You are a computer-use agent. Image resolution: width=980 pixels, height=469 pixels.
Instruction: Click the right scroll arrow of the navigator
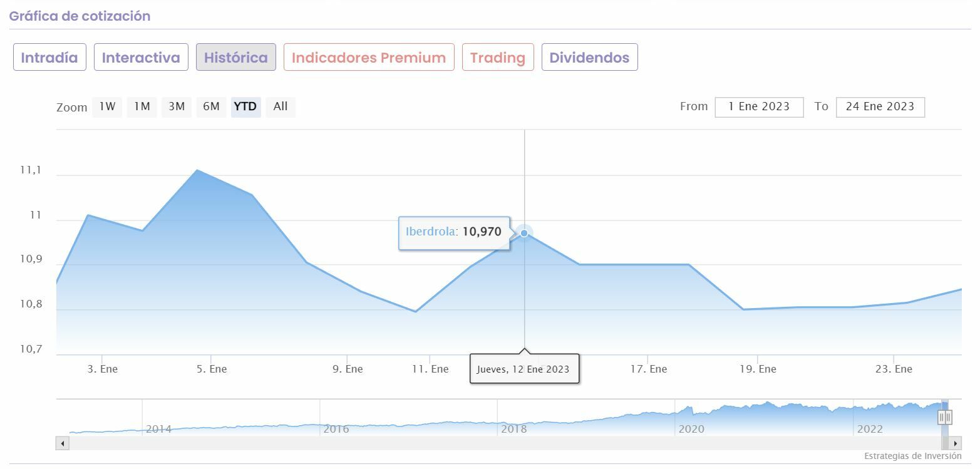click(955, 443)
